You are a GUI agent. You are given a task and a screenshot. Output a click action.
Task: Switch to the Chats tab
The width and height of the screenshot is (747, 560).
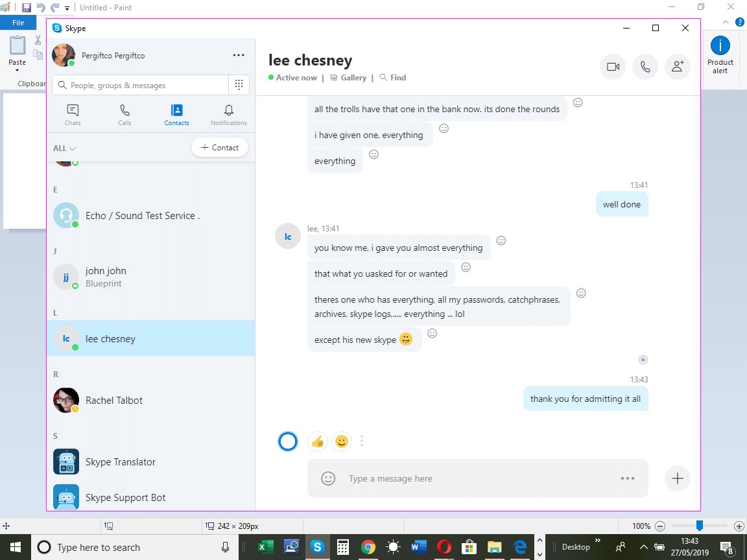73,115
